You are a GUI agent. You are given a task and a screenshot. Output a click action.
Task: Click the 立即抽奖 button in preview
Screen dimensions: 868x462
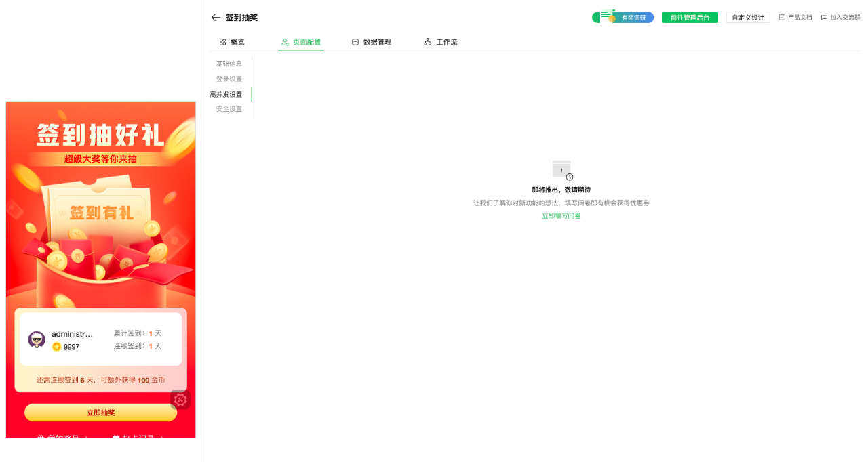pyautogui.click(x=100, y=413)
